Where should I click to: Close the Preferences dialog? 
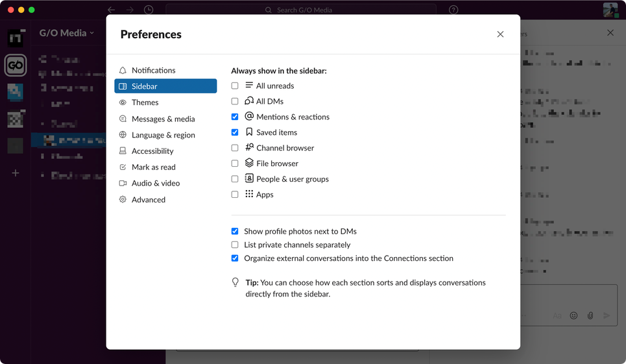pos(500,34)
